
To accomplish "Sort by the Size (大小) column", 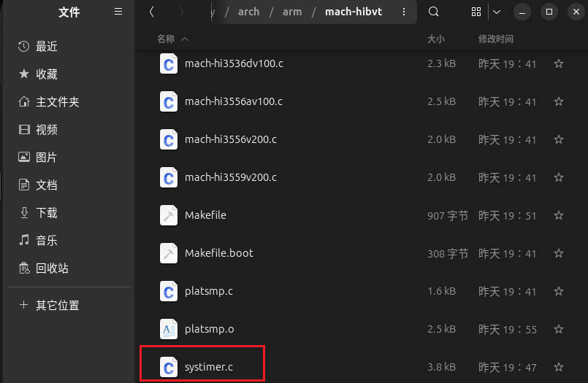I will tap(436, 38).
